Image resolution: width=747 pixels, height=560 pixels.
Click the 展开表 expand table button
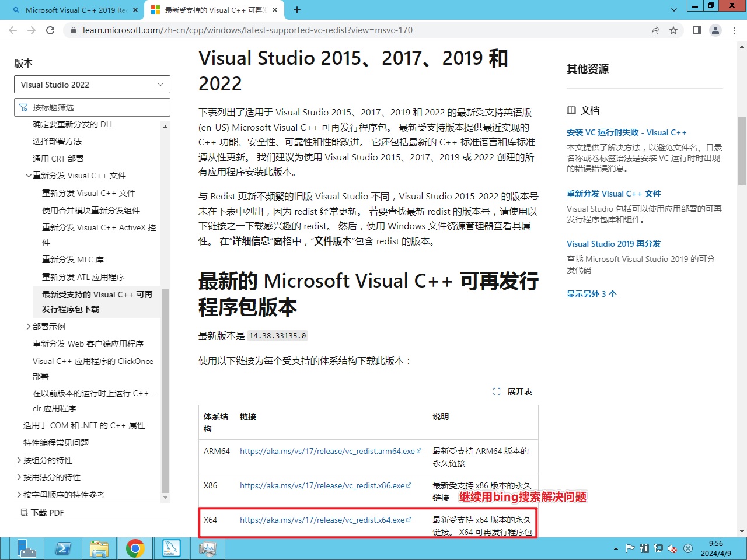point(513,391)
